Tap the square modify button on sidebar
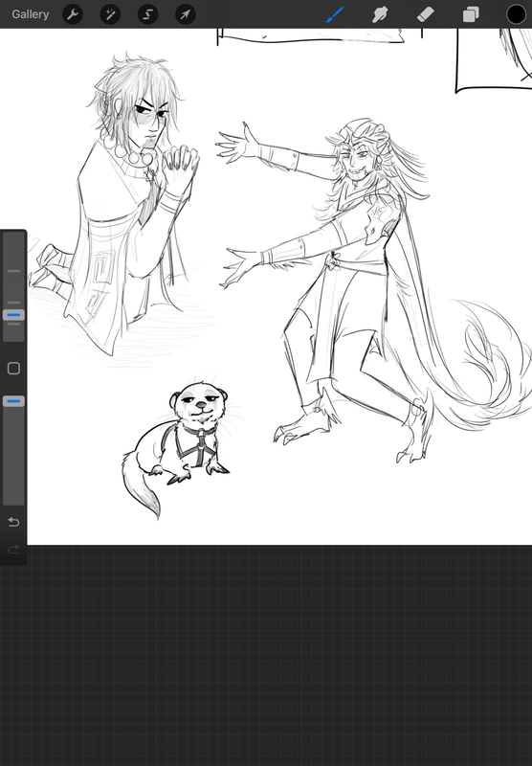Viewport: 532px width, 766px height. (x=13, y=369)
